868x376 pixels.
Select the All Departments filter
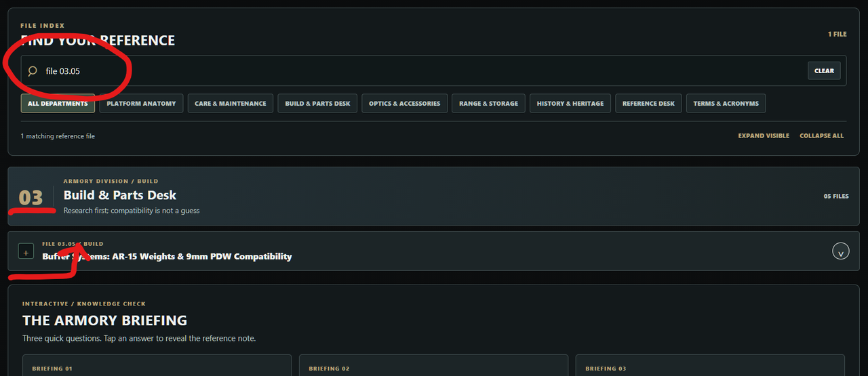pos(58,104)
